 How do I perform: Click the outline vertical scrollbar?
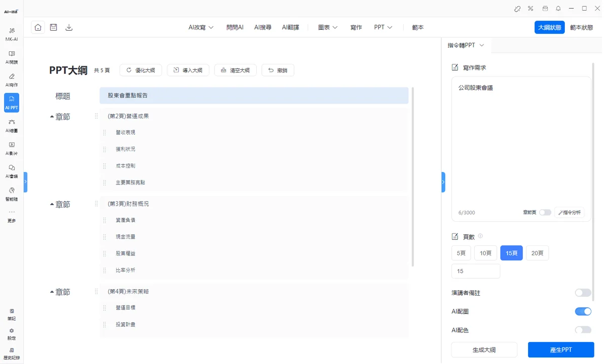pyautogui.click(x=413, y=176)
